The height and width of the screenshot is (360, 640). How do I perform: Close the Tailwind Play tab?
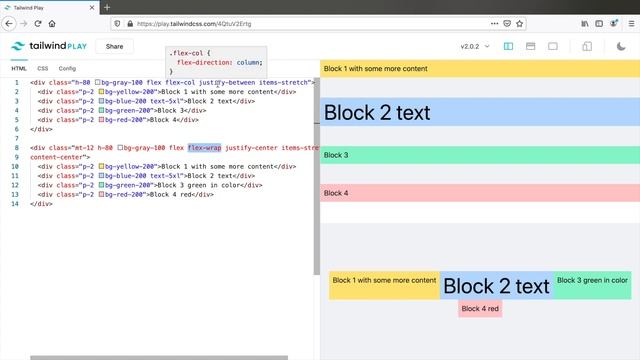click(x=92, y=7)
